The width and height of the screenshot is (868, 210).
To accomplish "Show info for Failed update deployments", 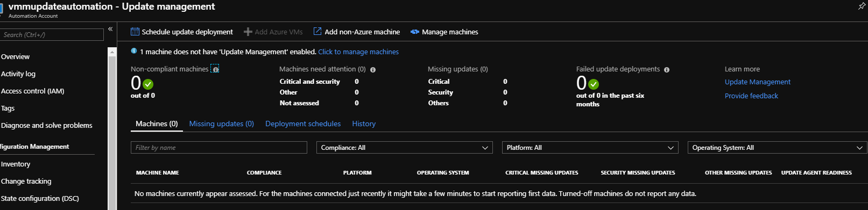I will click(x=667, y=70).
